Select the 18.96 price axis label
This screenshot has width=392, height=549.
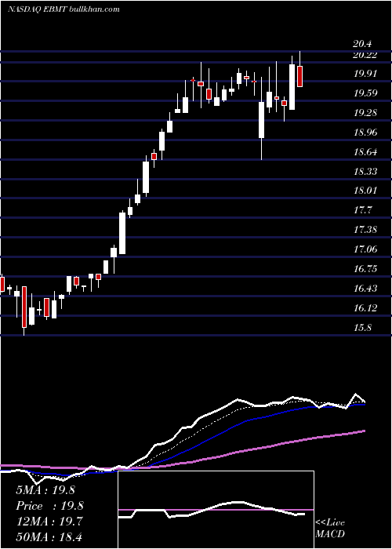coord(365,133)
